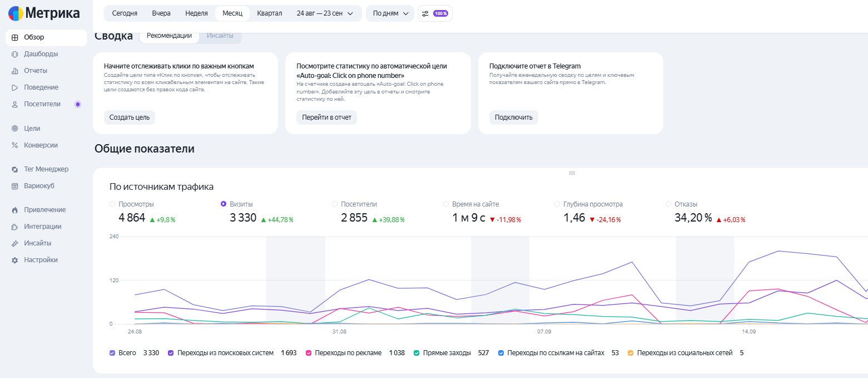
Task: Click the Дашборды icon in sidebar
Action: tap(15, 55)
